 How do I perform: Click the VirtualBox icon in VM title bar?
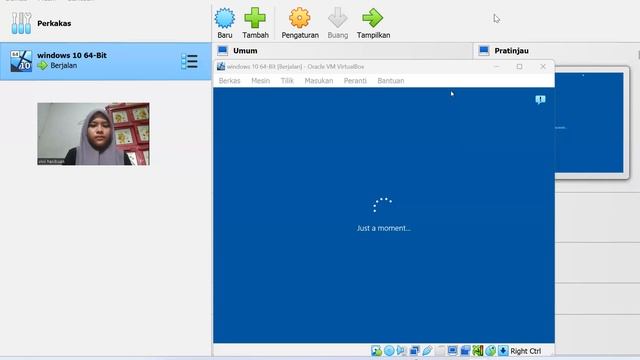click(221, 67)
